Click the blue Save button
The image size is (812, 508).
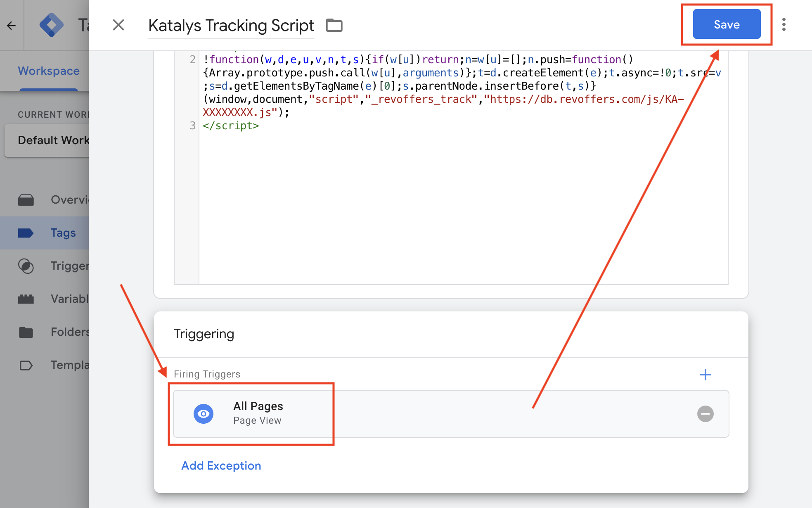[726, 24]
